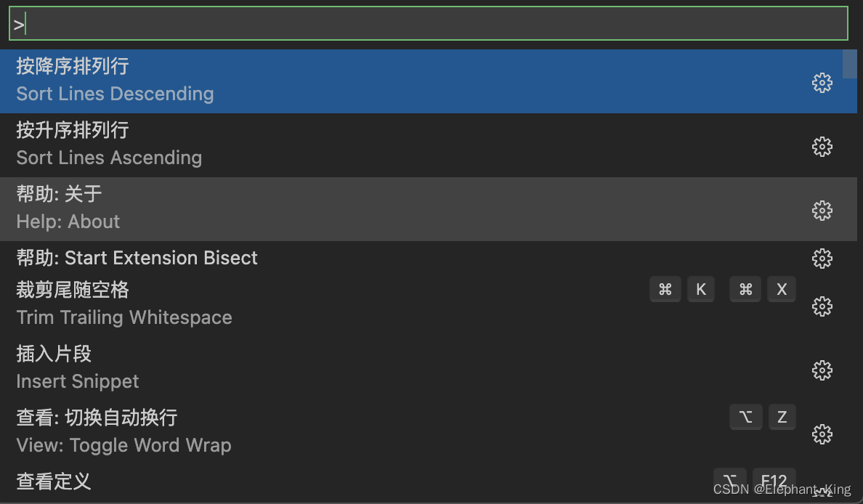Focus the command palette input field

(x=429, y=24)
